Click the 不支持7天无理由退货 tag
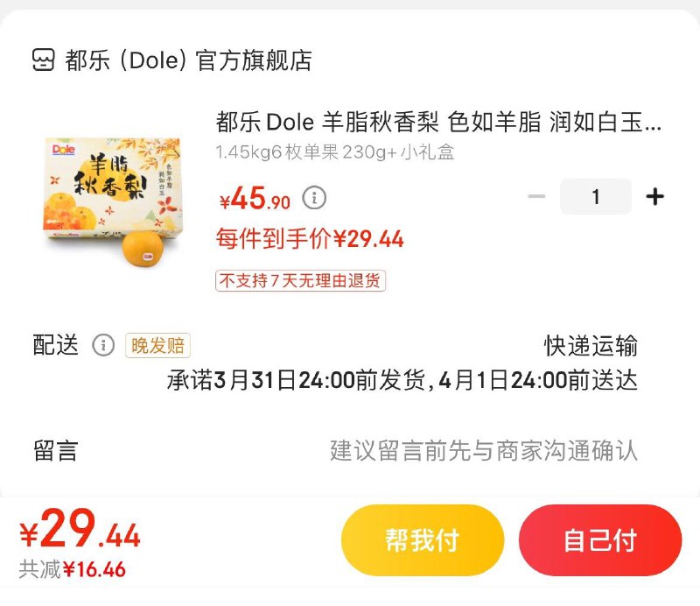 click(301, 282)
